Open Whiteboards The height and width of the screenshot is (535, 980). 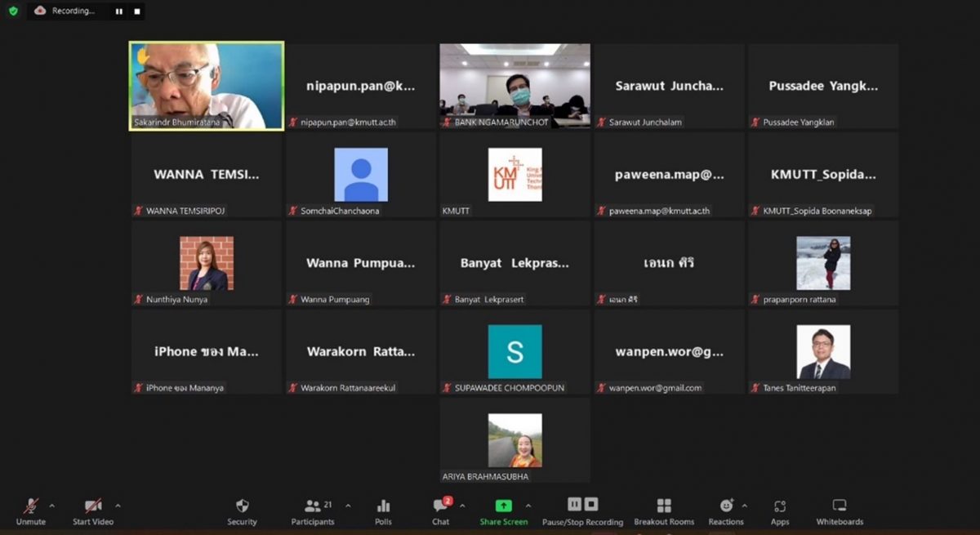click(x=839, y=511)
